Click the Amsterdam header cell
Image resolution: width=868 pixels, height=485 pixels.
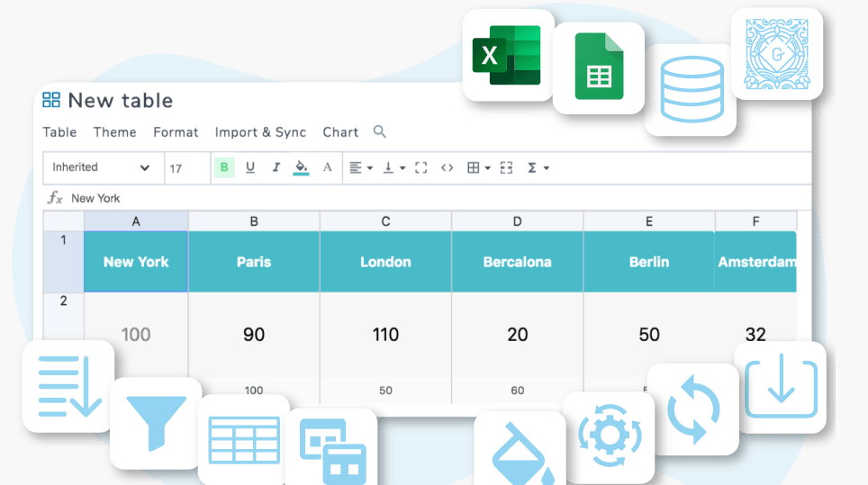pyautogui.click(x=755, y=262)
